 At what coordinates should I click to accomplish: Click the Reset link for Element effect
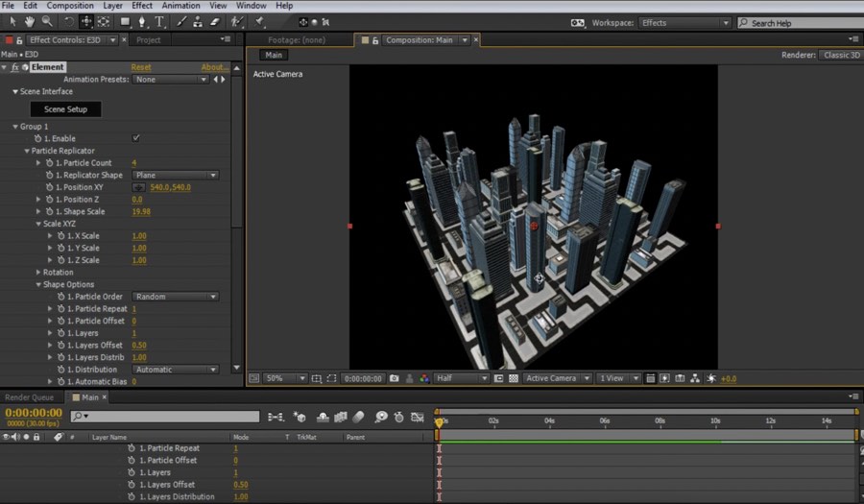click(x=141, y=67)
